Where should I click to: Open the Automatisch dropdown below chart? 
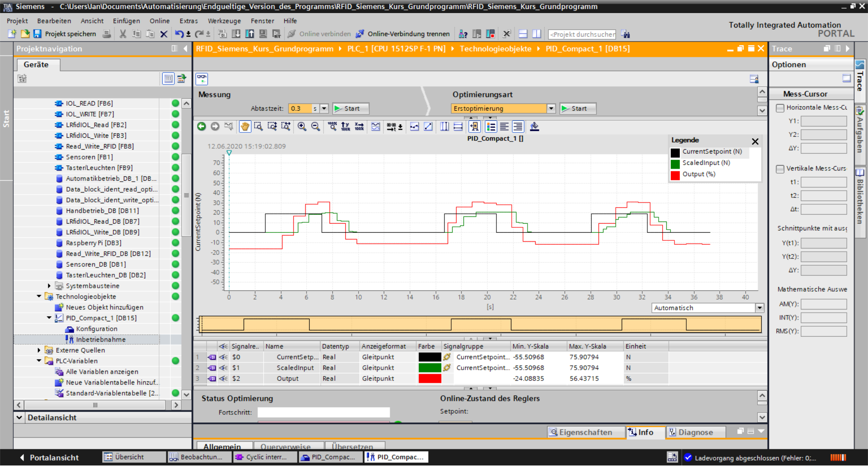759,308
